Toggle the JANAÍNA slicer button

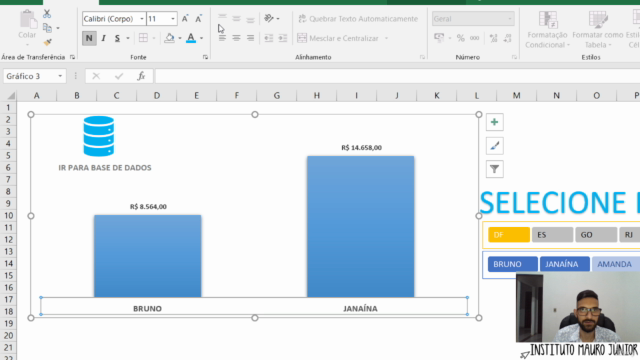pyautogui.click(x=564, y=264)
